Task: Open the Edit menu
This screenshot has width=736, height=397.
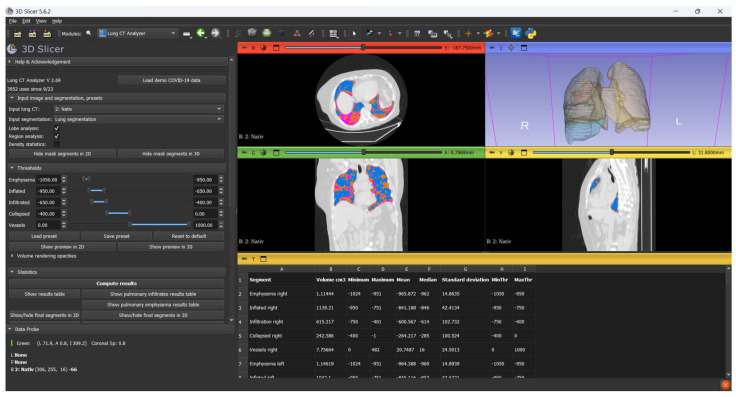Action: (x=26, y=21)
